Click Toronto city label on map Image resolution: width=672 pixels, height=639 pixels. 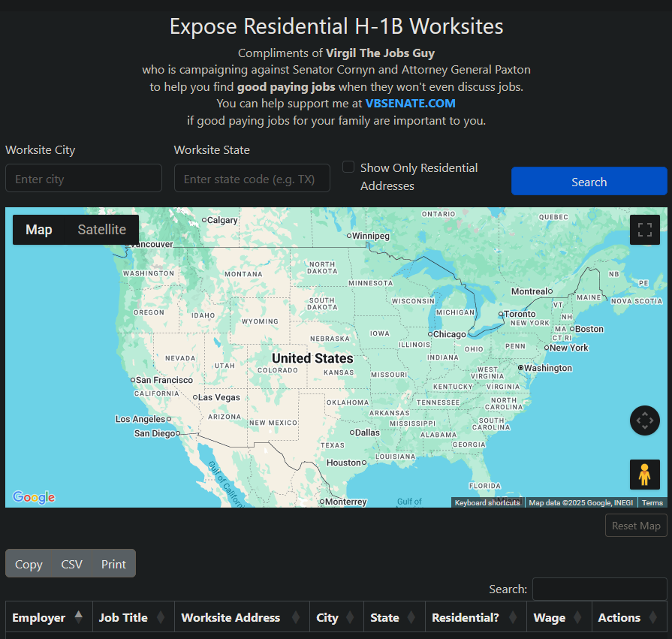(520, 314)
